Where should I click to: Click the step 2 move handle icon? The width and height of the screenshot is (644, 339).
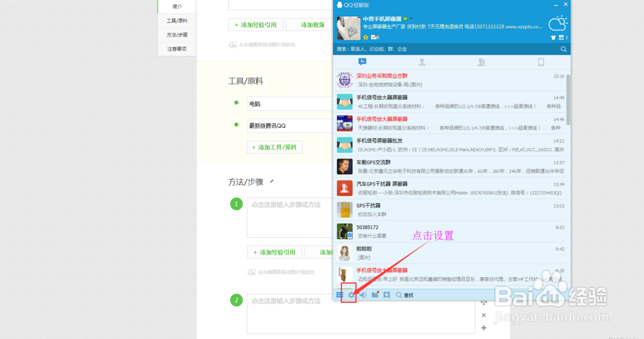click(484, 302)
